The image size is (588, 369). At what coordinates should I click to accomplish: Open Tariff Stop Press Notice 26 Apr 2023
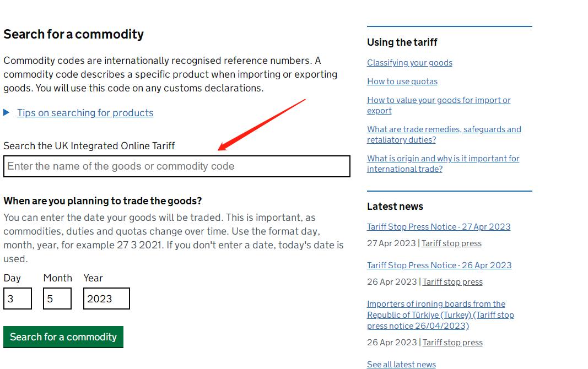[439, 265]
